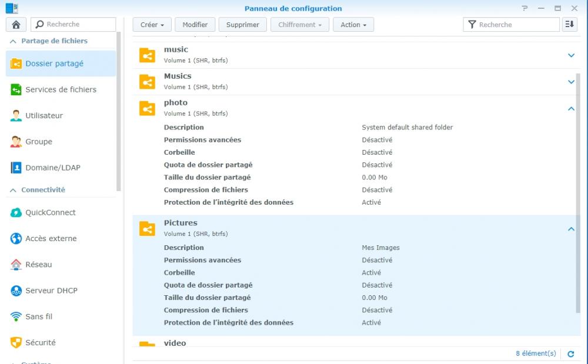This screenshot has width=588, height=364.
Task: Select Domaine/LDAP in sidebar
Action: (52, 168)
